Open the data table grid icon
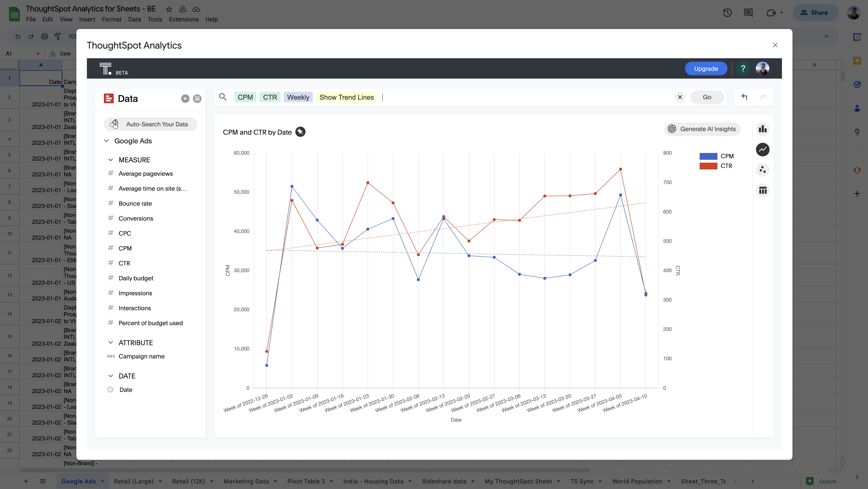The height and width of the screenshot is (489, 868). click(x=197, y=99)
